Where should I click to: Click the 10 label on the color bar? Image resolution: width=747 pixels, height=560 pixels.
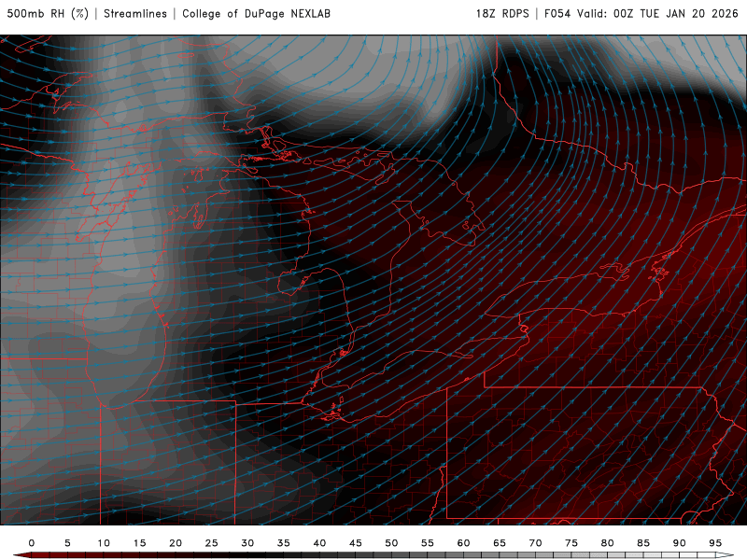pyautogui.click(x=104, y=543)
